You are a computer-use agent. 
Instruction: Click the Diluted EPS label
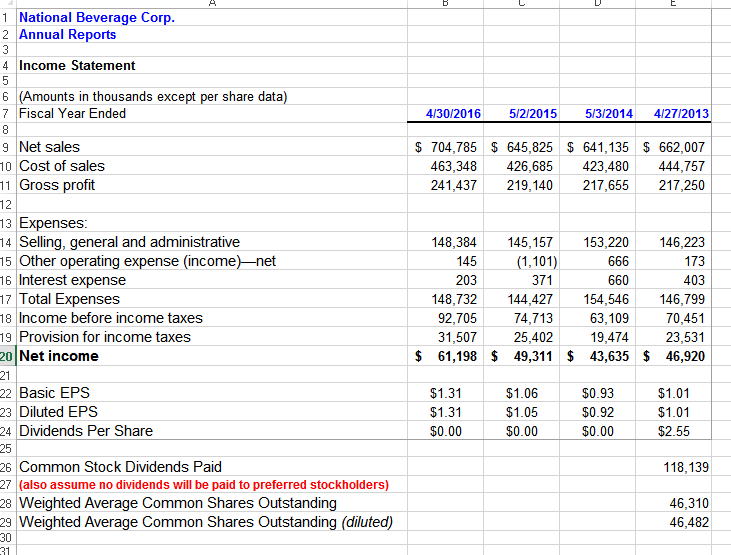click(58, 412)
